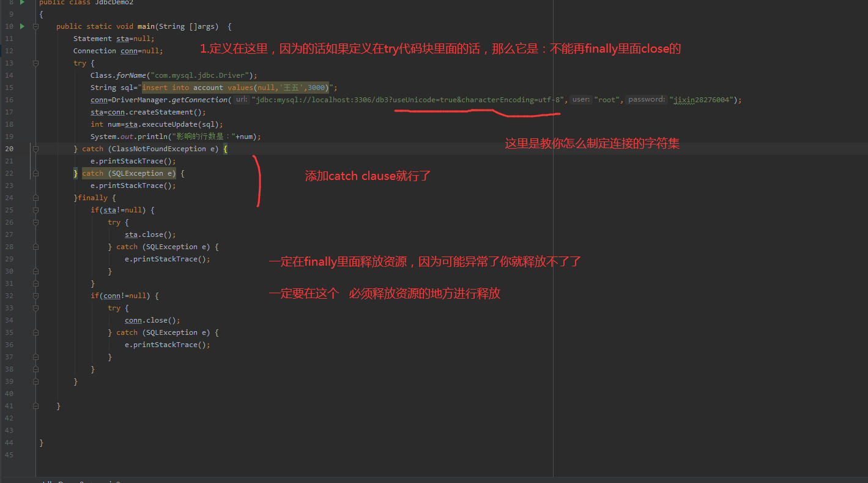The height and width of the screenshot is (483, 868).
Task: Click the 'try' keyword on line 13
Action: coord(80,63)
